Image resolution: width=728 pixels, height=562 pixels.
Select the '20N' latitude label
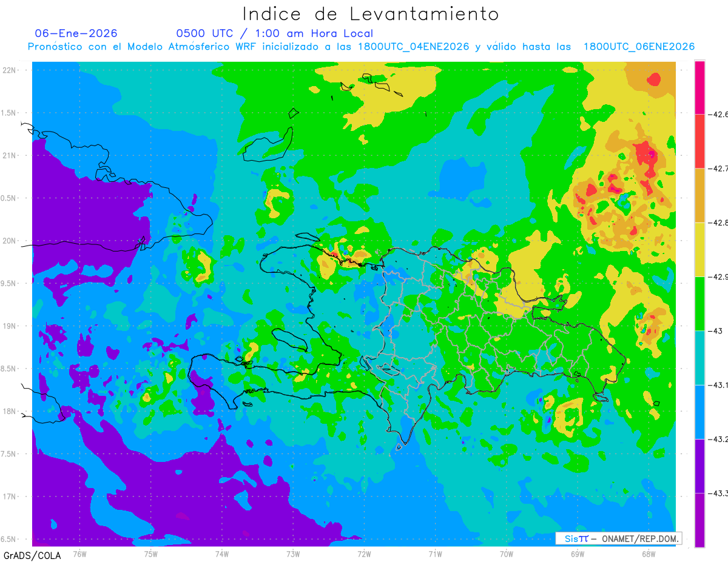(9, 241)
